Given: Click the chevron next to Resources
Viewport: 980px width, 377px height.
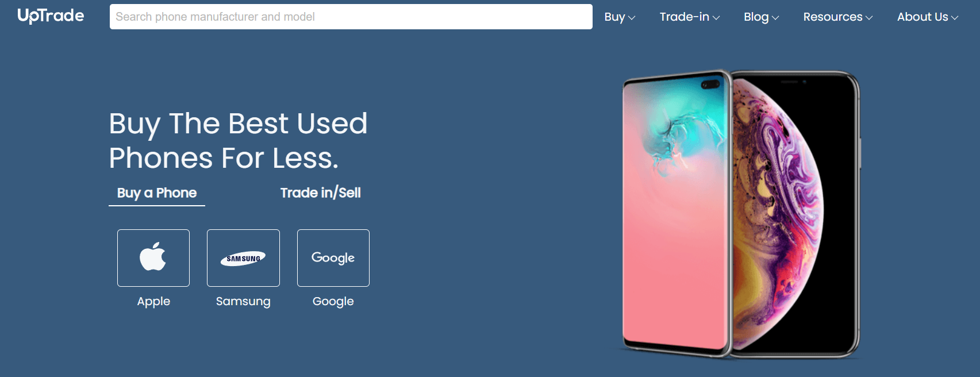Looking at the screenshot, I should 869,18.
